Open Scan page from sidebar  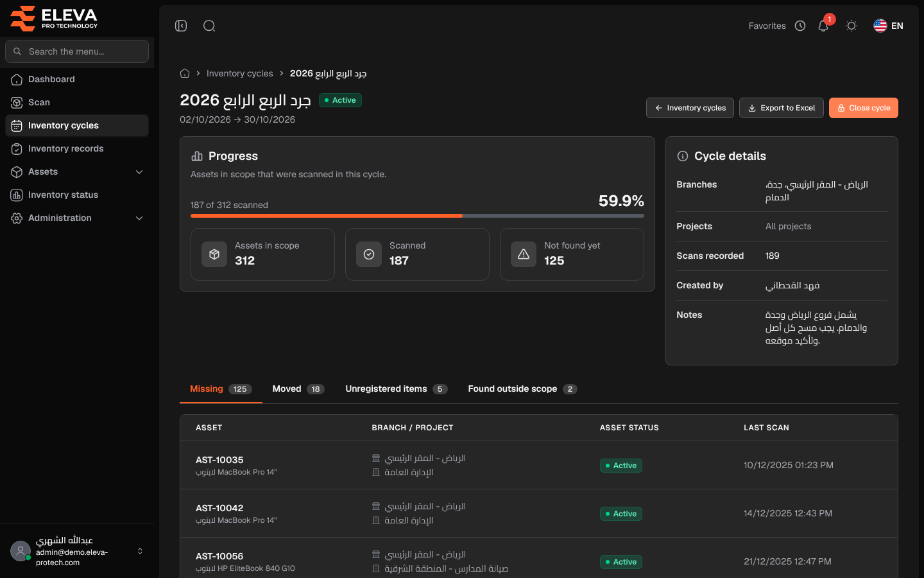[x=77, y=102]
